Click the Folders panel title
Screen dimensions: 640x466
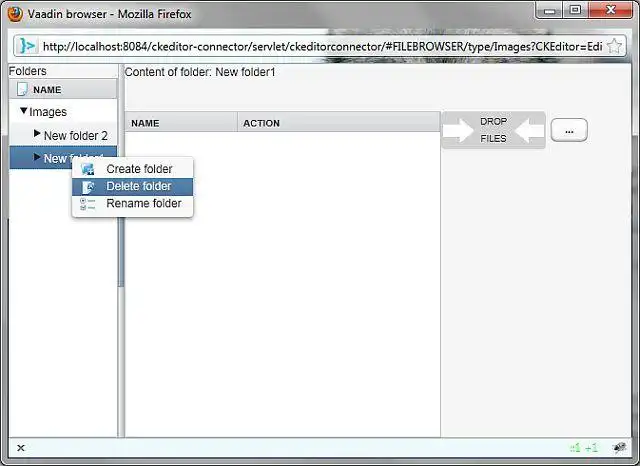tap(28, 71)
